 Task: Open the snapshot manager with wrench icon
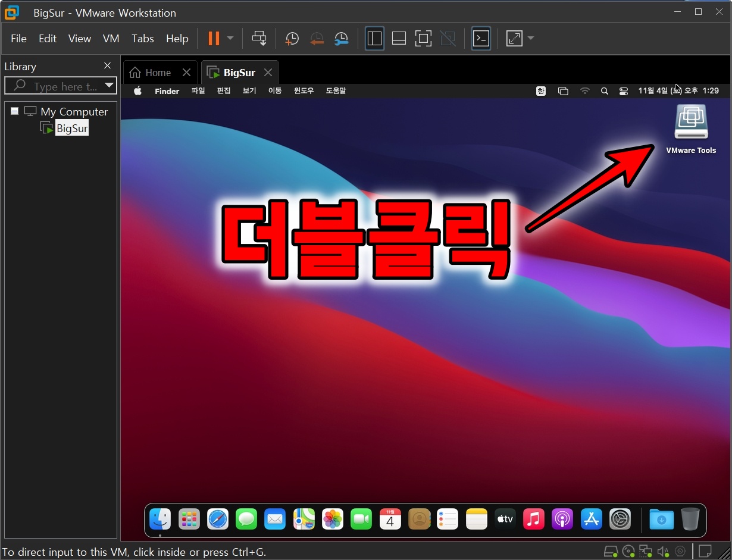click(x=341, y=39)
